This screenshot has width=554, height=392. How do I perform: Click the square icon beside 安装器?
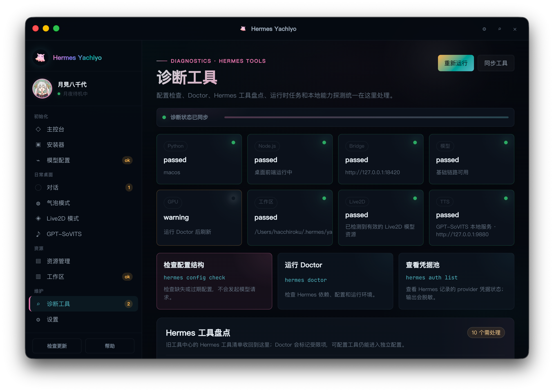[38, 145]
